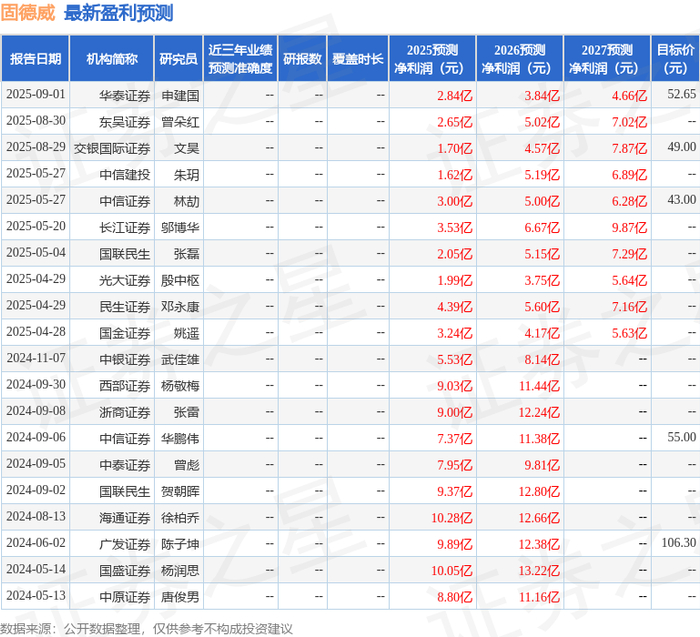Screen dimensions: 700x637
Task: Click target price 43.00
Action: 682,200
